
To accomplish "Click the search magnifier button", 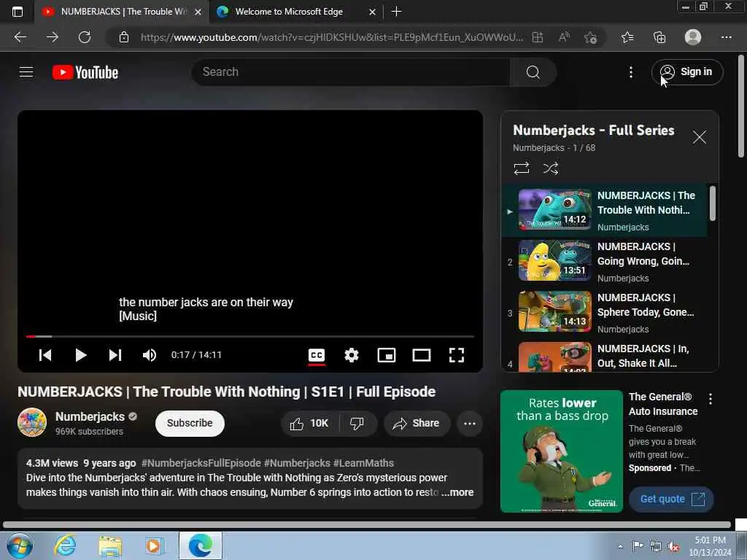I will [x=533, y=72].
